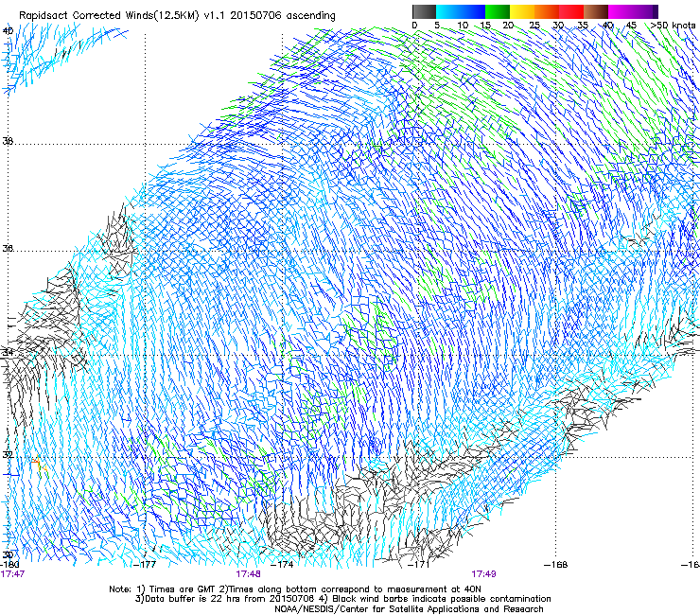Viewport: 700px width, 615px height.
Task: Click the orange 25–30 knots legend segment
Action: pos(547,11)
